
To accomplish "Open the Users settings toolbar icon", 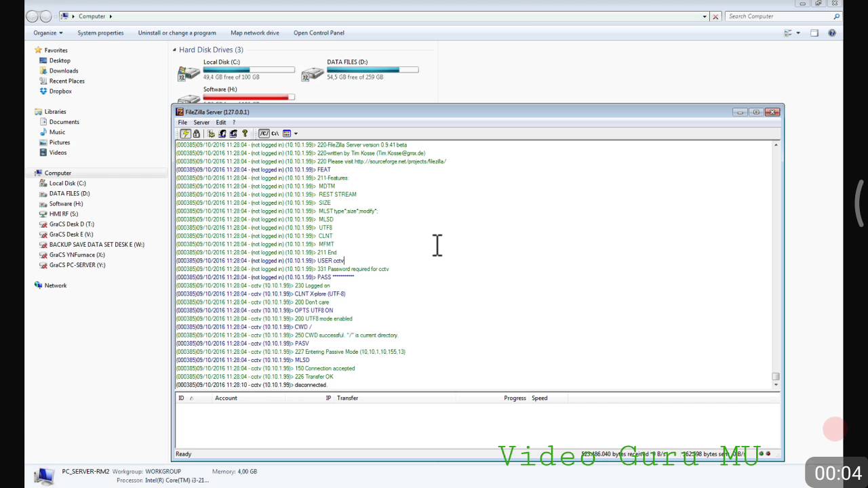I will (x=222, y=134).
